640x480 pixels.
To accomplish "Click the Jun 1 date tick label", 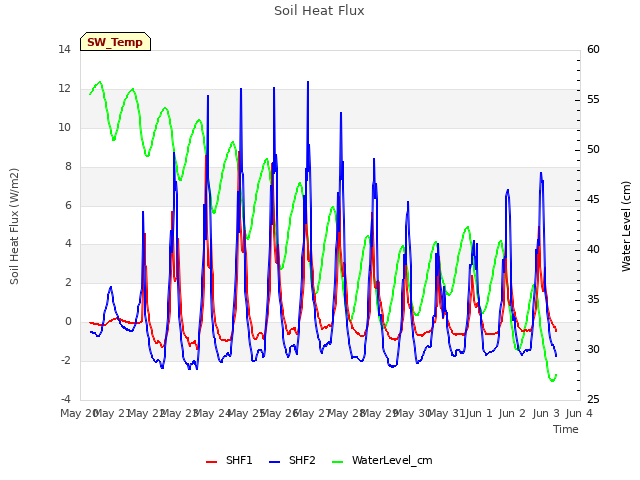I will (x=479, y=413).
